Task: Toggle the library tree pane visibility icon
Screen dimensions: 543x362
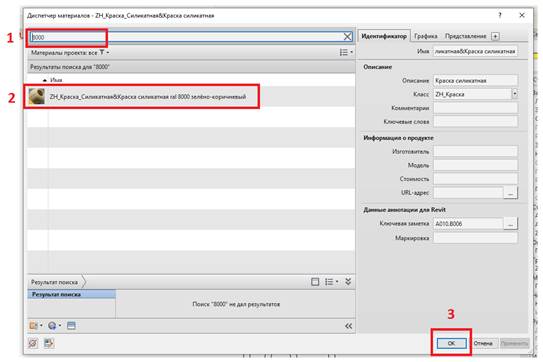Action: tap(315, 282)
